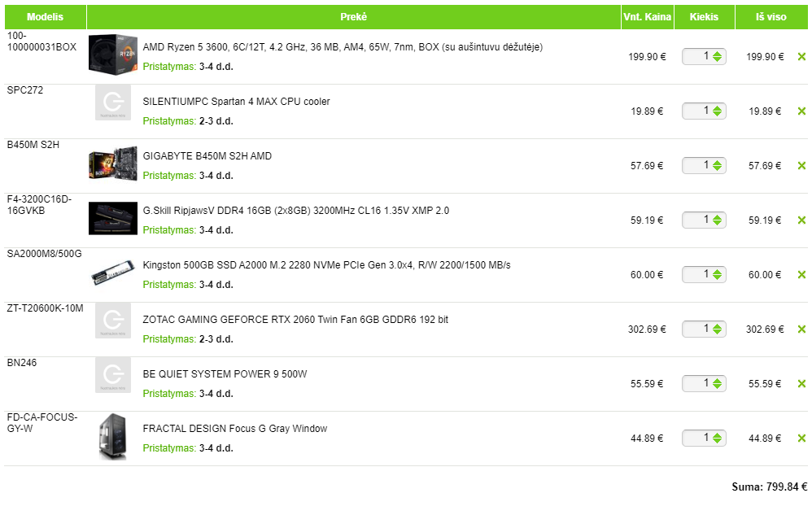Click G.Skill RAM quantity stepper arrows
The height and width of the screenshot is (515, 812).
(718, 220)
